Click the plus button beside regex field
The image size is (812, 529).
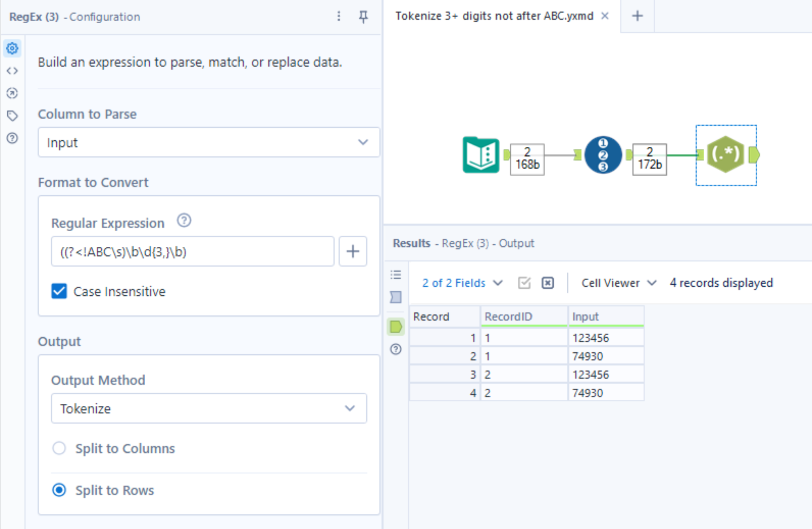(353, 251)
